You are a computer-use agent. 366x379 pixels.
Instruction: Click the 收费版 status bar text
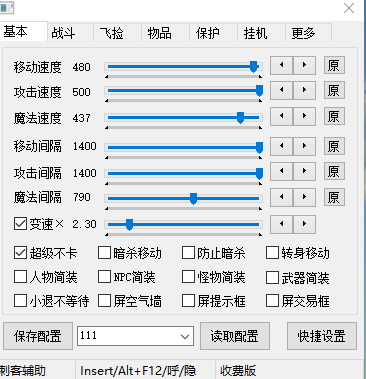point(238,371)
